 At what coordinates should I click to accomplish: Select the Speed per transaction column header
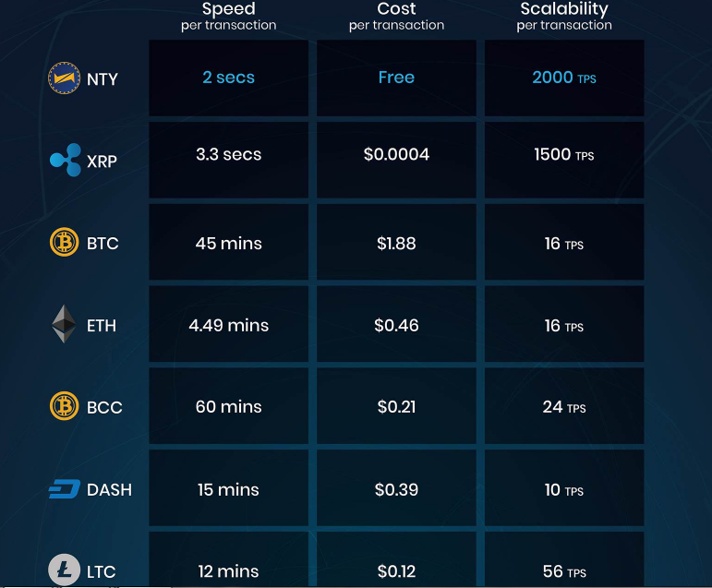click(x=228, y=16)
